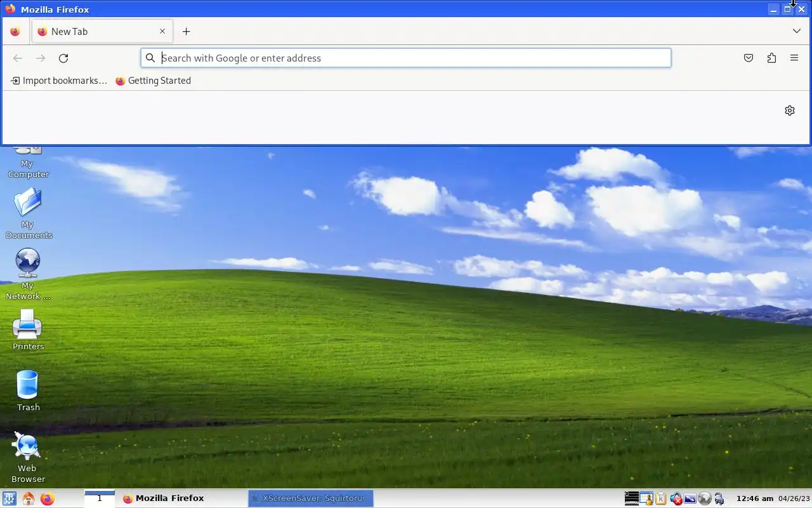Image resolution: width=812 pixels, height=508 pixels.
Task: Go back using the back arrow
Action: click(x=18, y=58)
